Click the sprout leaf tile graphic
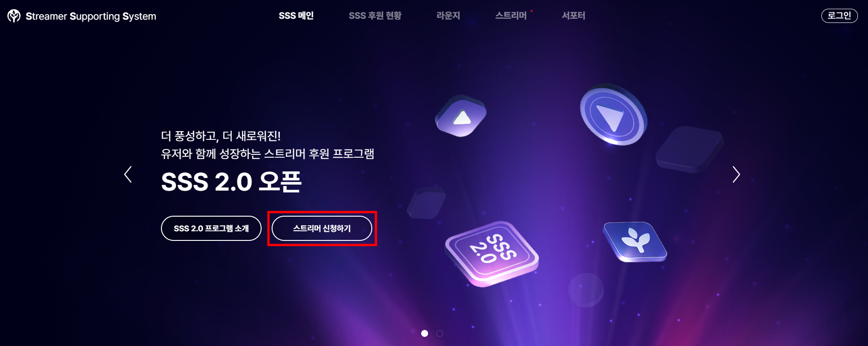Viewport: 868px width, 346px height. point(635,242)
